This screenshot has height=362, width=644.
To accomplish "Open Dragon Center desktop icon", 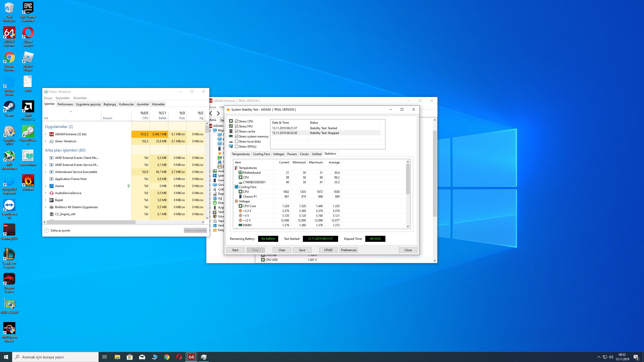I will pos(9,283).
